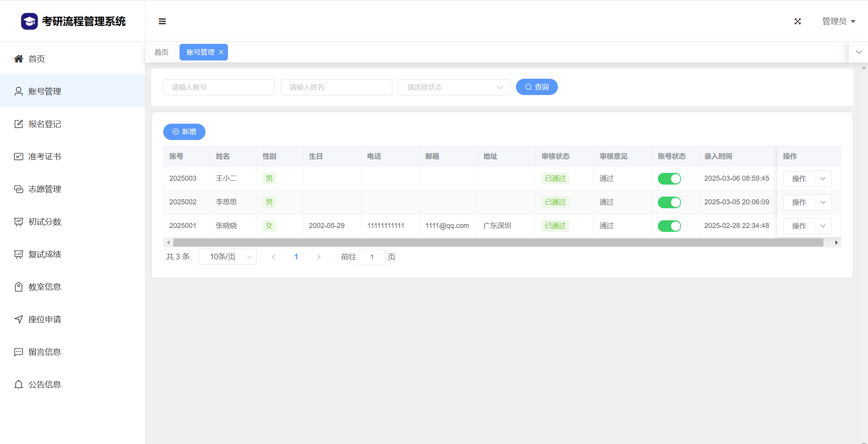The height and width of the screenshot is (444, 868).
Task: Toggle account status switch for 张晓晓
Action: (669, 226)
